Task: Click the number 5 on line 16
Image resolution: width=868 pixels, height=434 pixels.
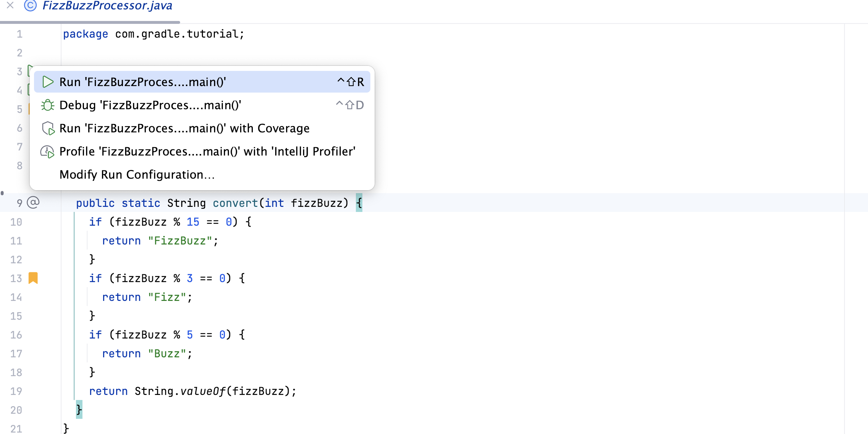Action: tap(190, 335)
